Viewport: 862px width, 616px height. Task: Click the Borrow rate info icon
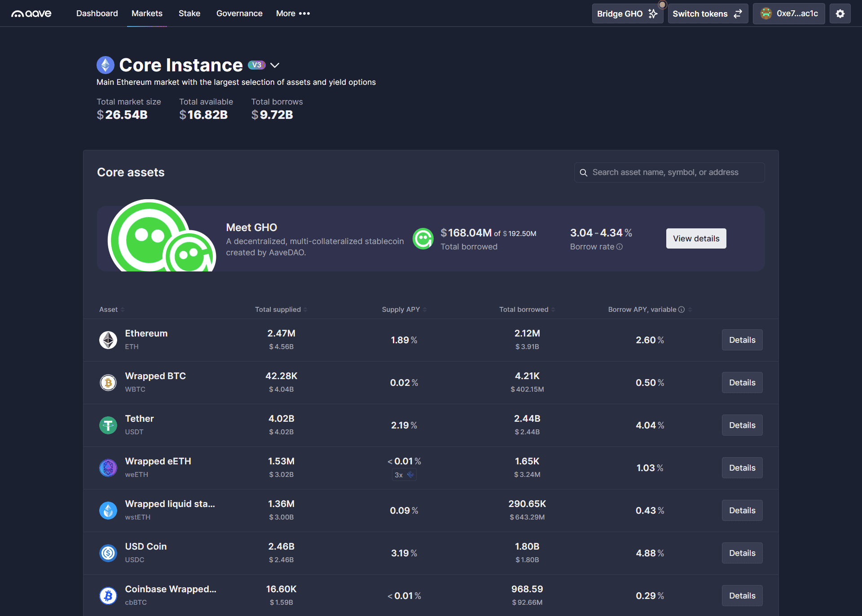620,247
